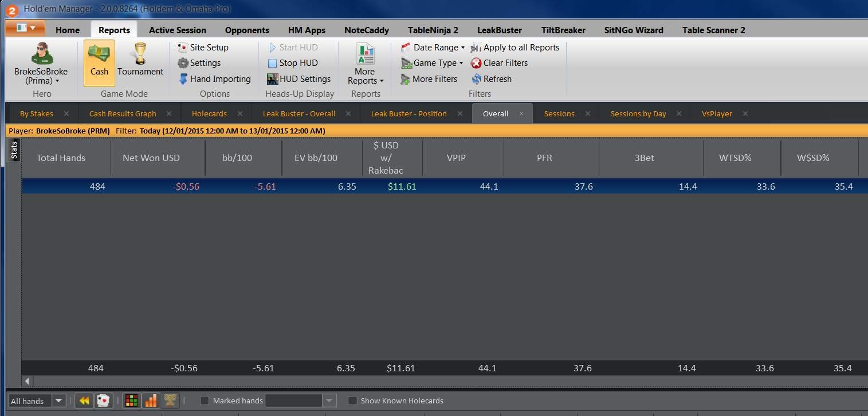Image resolution: width=868 pixels, height=416 pixels.
Task: Select the TableNinja 2 tab
Action: [x=433, y=30]
